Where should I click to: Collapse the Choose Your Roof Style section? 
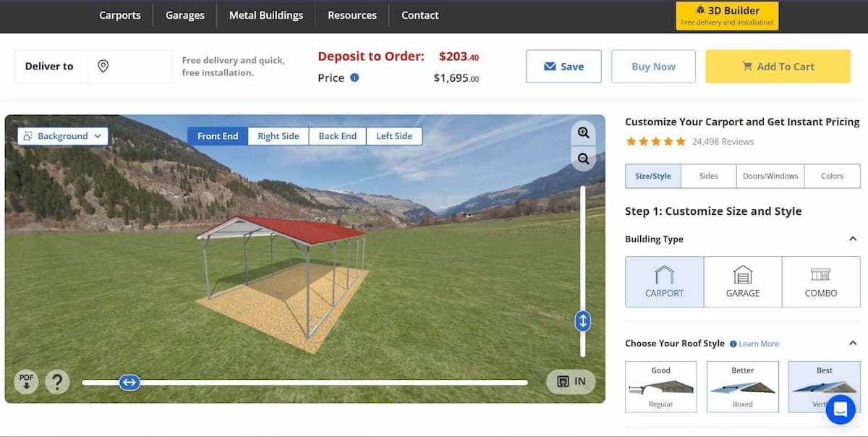[853, 344]
